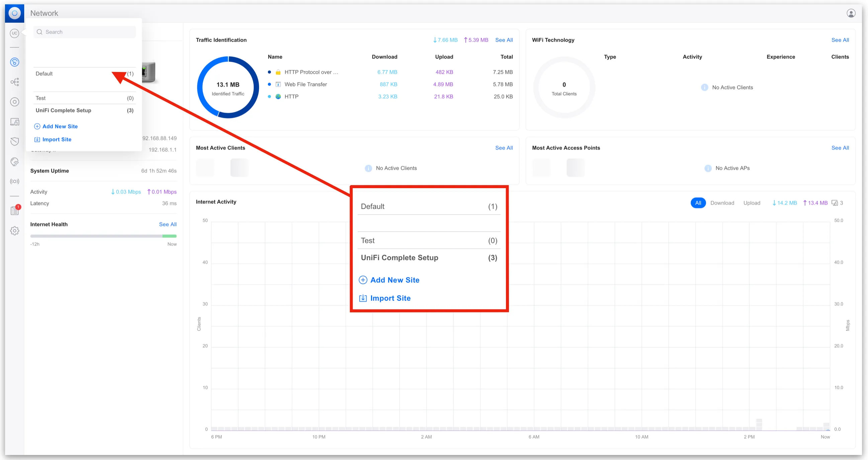This screenshot has height=460, width=868.
Task: Click the UniFi logo in top-left corner
Action: click(14, 13)
